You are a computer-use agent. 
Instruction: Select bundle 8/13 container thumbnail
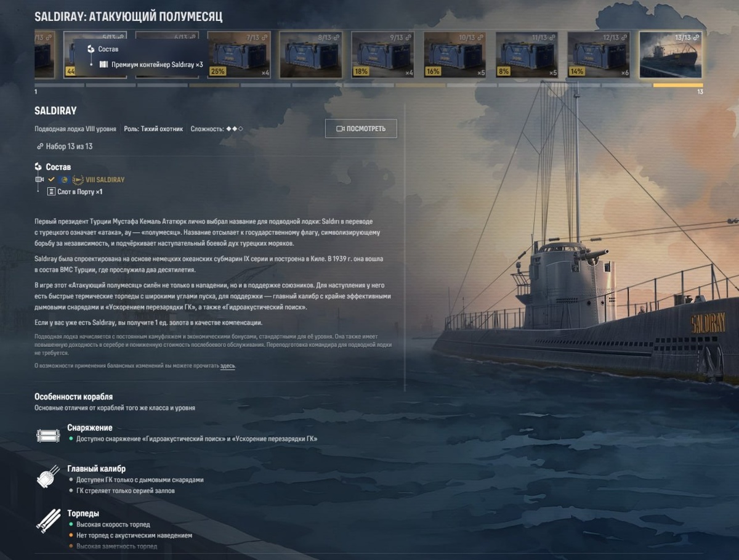pos(311,55)
